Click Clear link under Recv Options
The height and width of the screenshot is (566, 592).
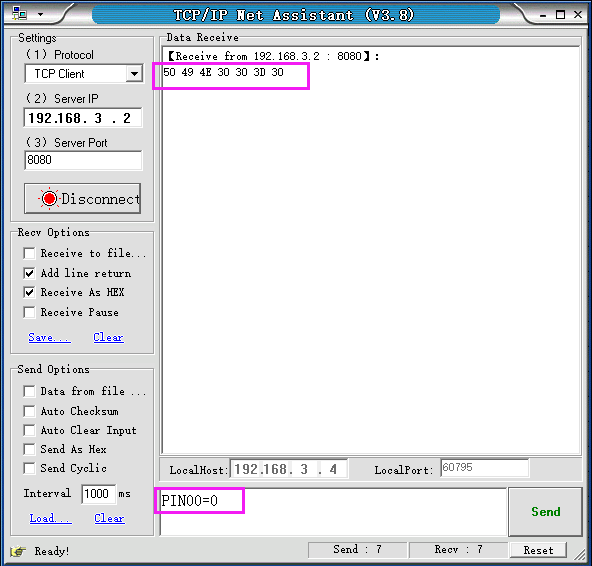(108, 337)
